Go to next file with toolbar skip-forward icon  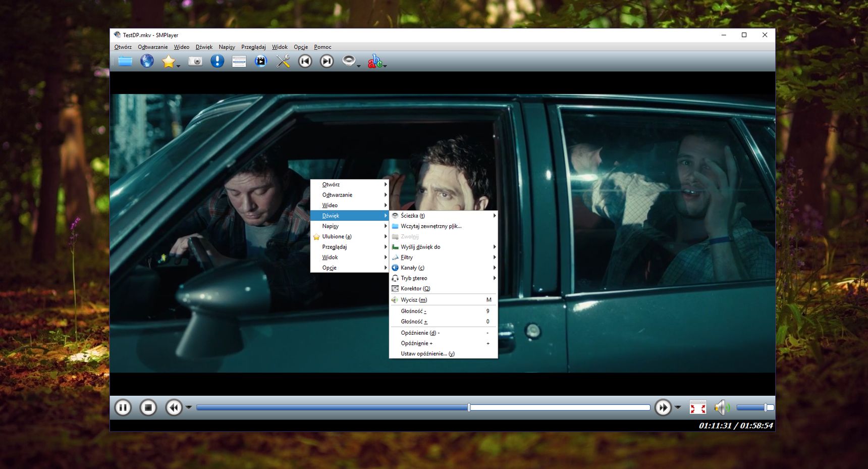click(x=327, y=62)
